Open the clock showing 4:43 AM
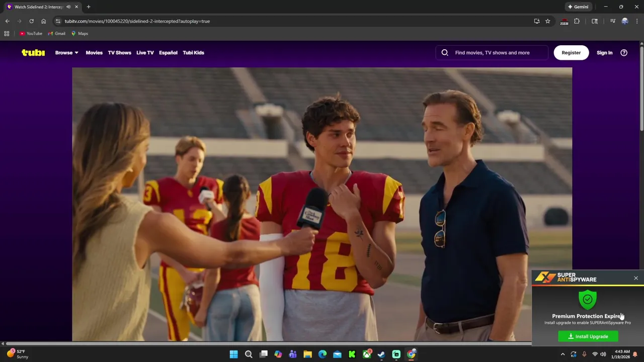Image resolution: width=644 pixels, height=362 pixels. tap(622, 354)
